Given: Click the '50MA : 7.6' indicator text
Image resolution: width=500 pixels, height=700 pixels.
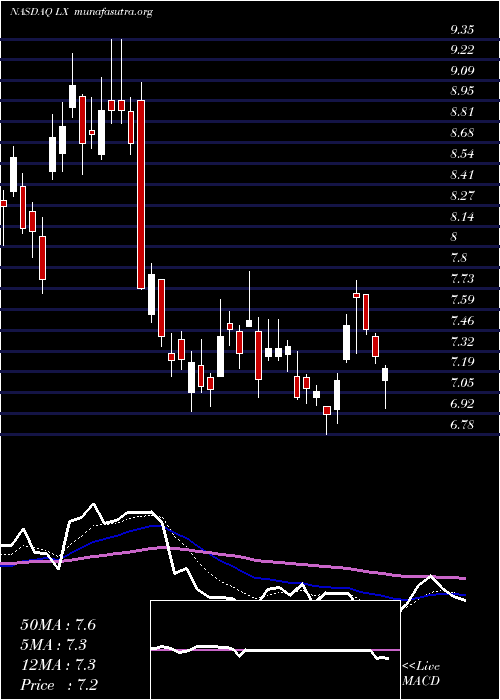Looking at the screenshot, I should [x=58, y=625].
